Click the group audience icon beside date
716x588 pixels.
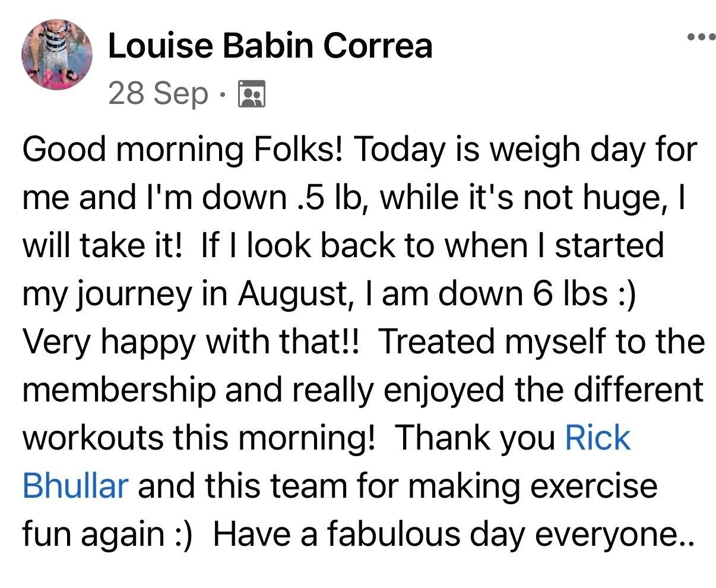tap(251, 94)
